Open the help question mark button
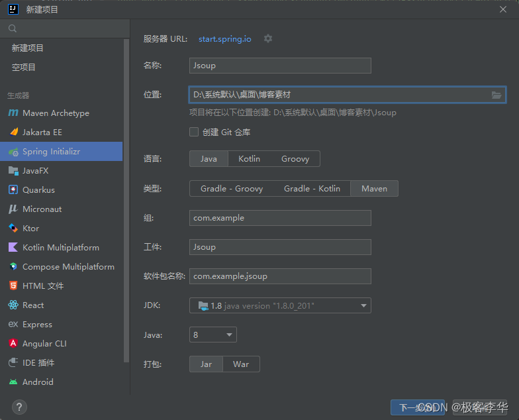The image size is (519, 420). (19, 407)
